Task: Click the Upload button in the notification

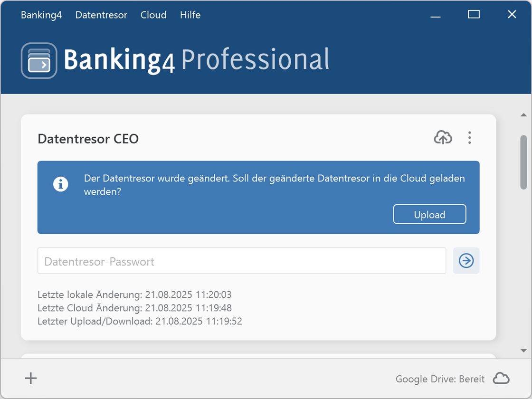Action: click(x=429, y=214)
